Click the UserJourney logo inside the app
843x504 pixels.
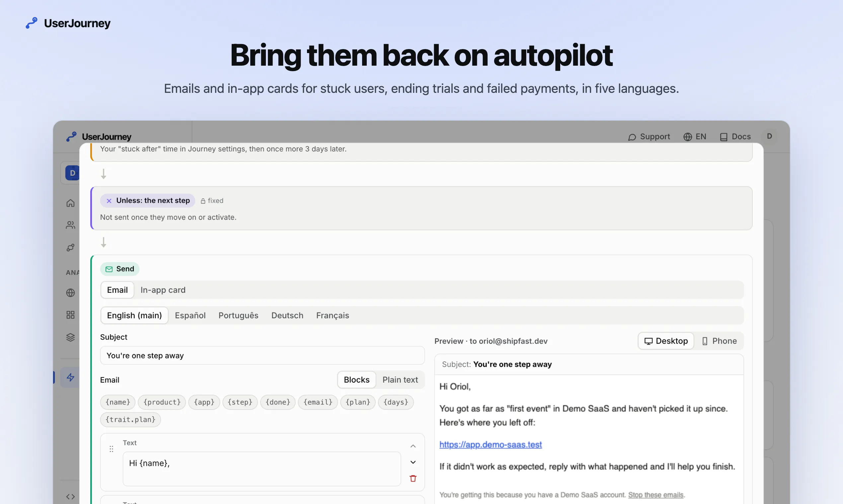pos(99,137)
